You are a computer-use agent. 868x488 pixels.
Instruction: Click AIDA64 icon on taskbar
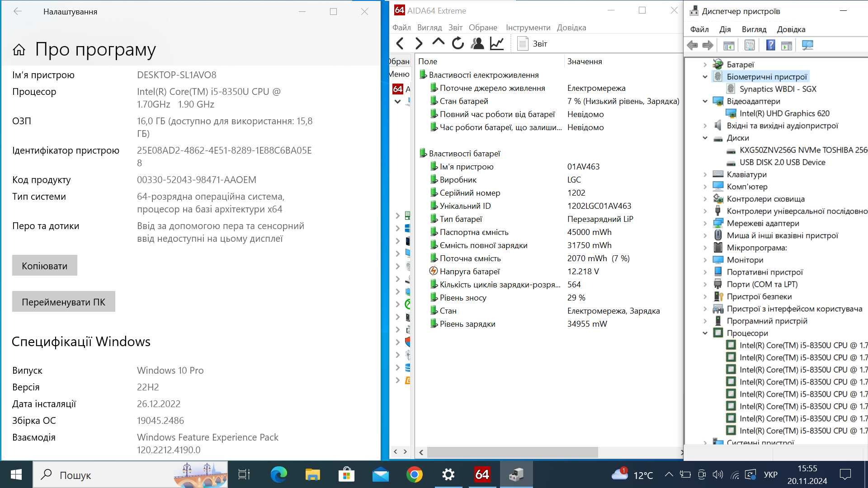point(482,474)
